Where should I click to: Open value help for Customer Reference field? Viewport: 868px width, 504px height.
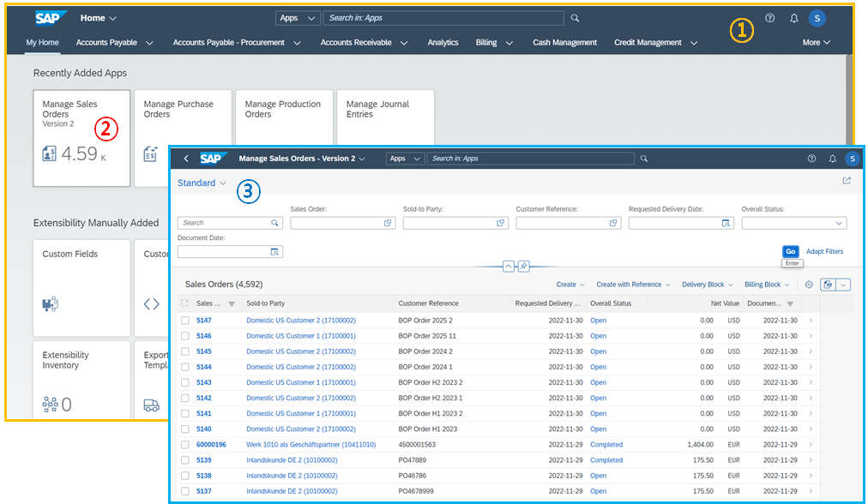(613, 223)
